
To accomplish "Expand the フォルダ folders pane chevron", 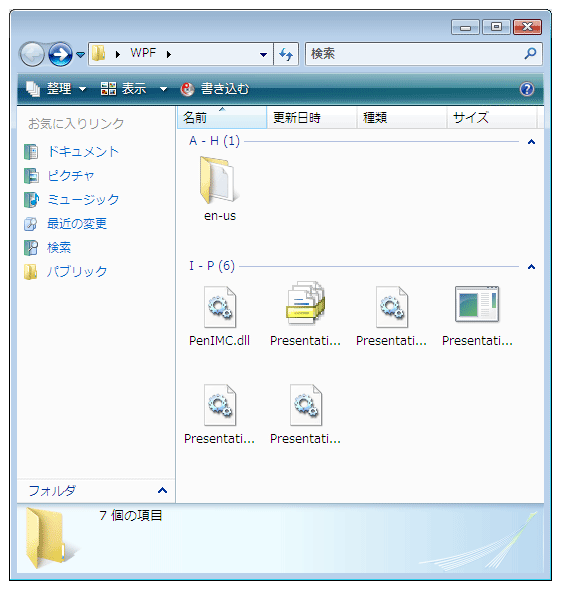I will 162,490.
